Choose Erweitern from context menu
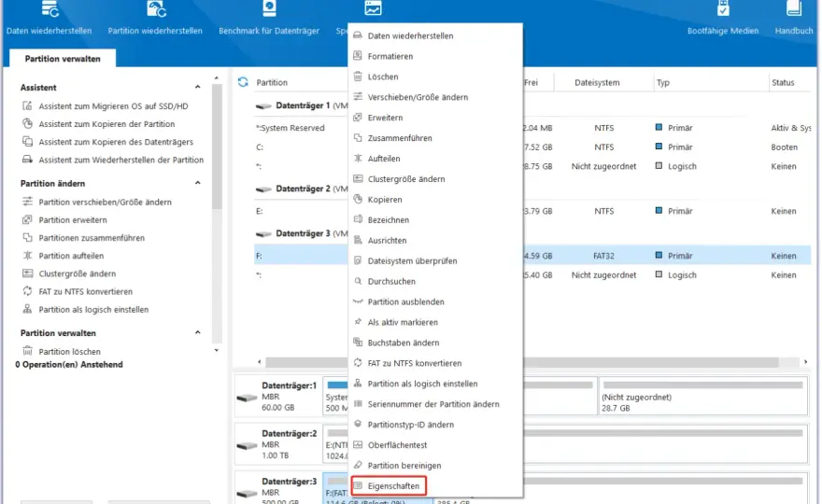 435,118
